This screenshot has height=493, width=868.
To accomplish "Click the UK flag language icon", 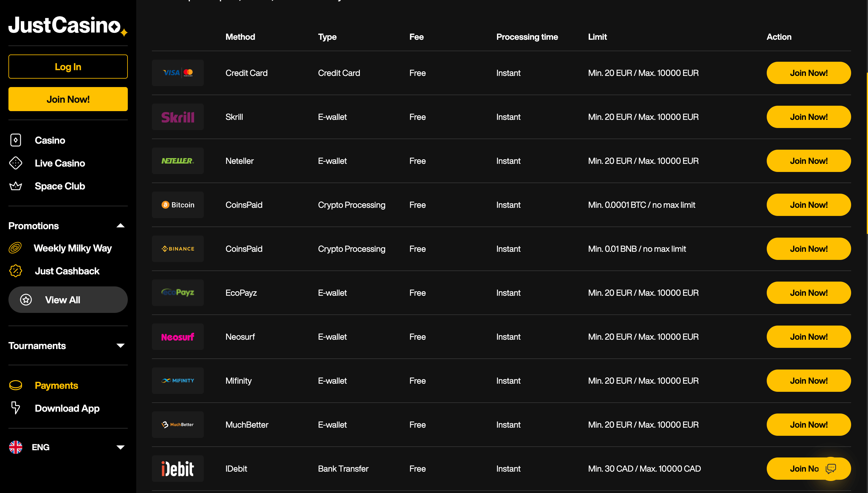I will coord(16,447).
